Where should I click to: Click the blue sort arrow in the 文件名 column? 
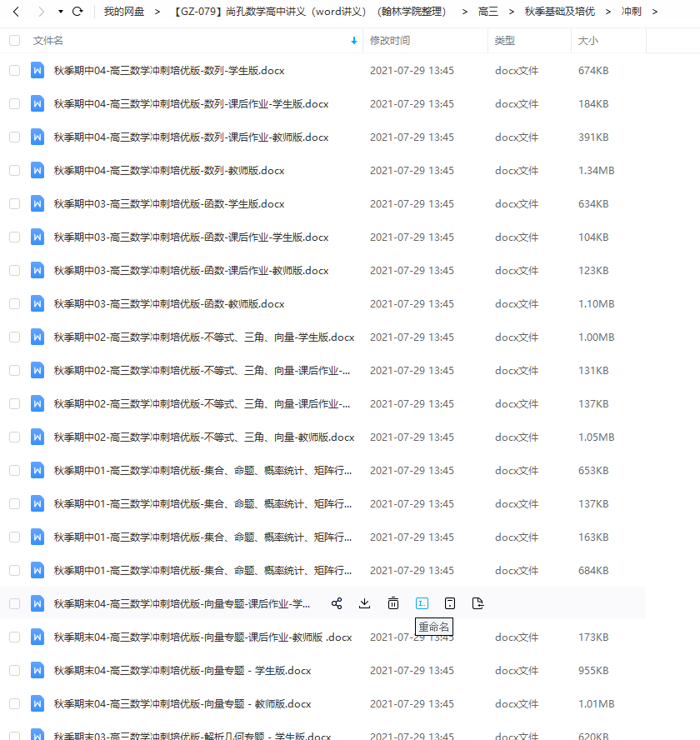click(x=354, y=40)
